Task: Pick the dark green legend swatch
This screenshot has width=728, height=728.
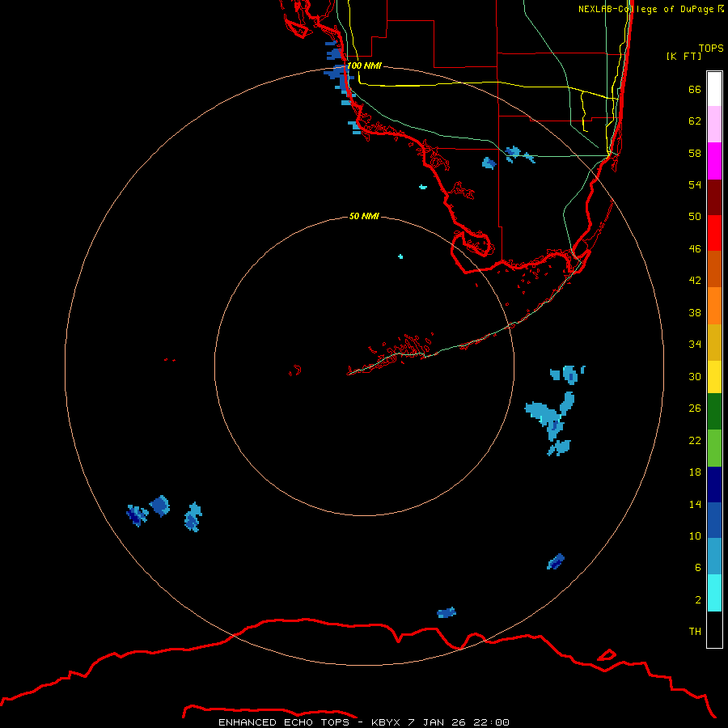Action: (714, 412)
